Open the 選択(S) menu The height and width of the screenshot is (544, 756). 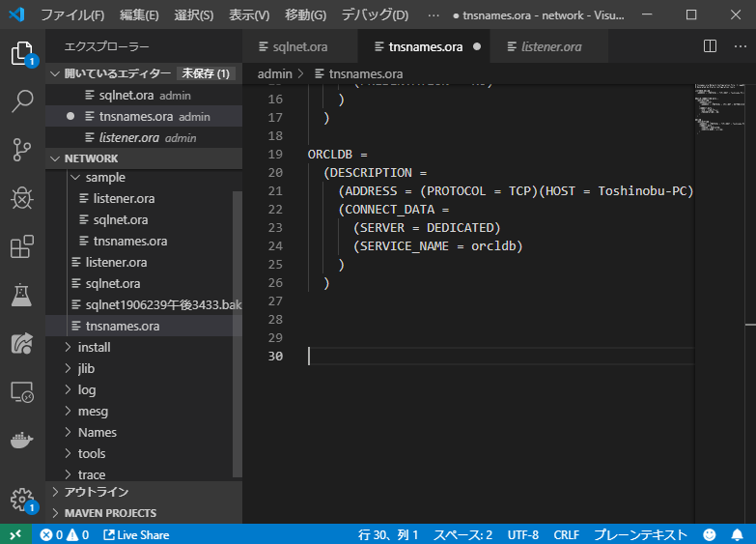[194, 14]
